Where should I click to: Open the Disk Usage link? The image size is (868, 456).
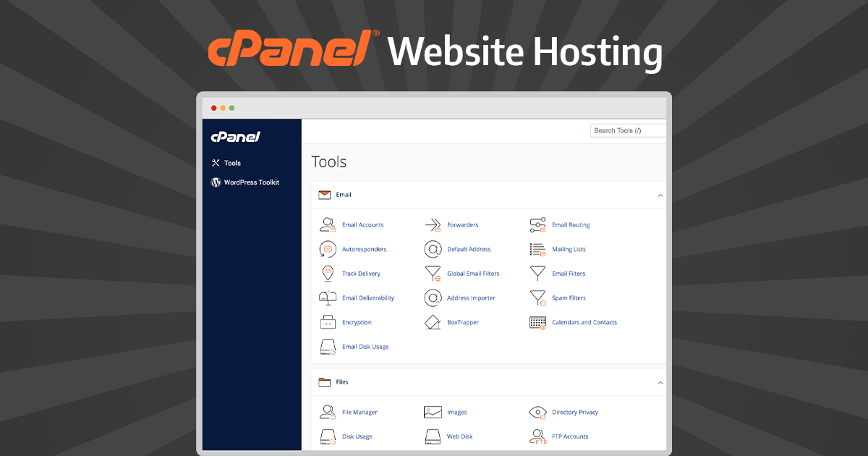[x=357, y=437]
